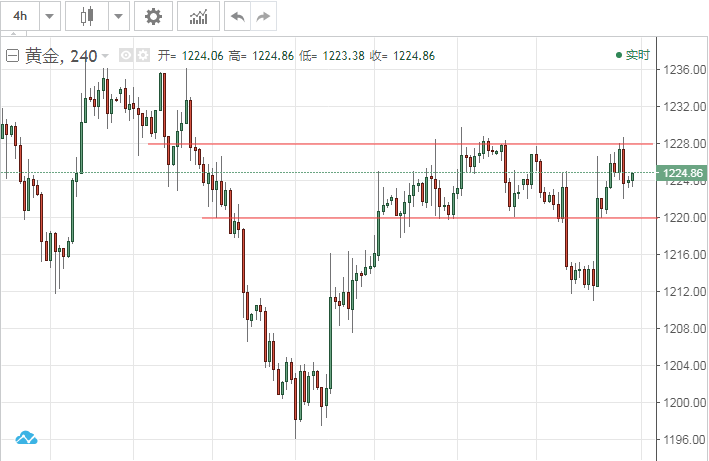Click the 1232.00 price axis label

684,107
